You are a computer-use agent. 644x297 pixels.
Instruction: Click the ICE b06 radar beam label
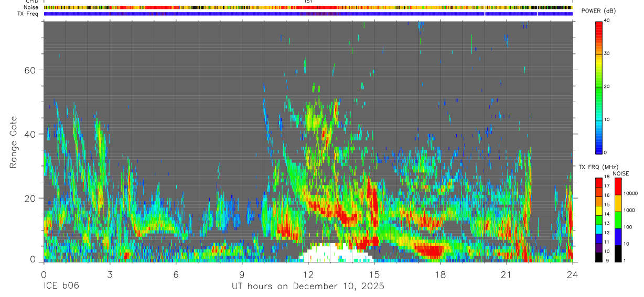(60, 287)
